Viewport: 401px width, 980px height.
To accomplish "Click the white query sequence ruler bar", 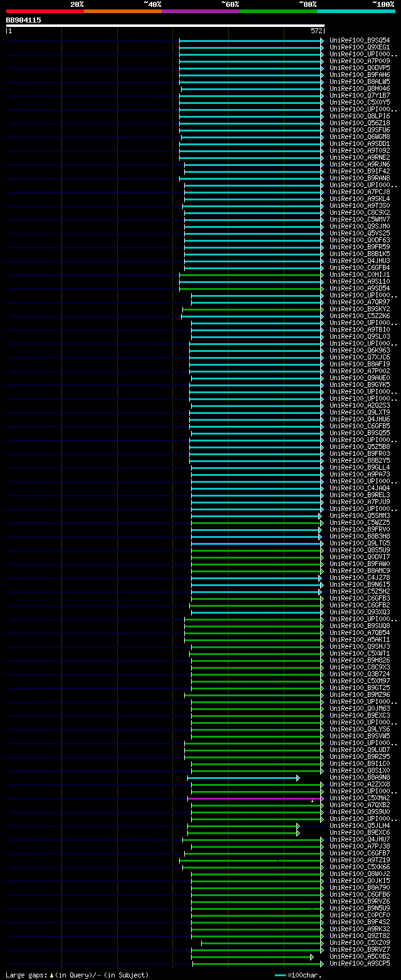I will pyautogui.click(x=165, y=26).
